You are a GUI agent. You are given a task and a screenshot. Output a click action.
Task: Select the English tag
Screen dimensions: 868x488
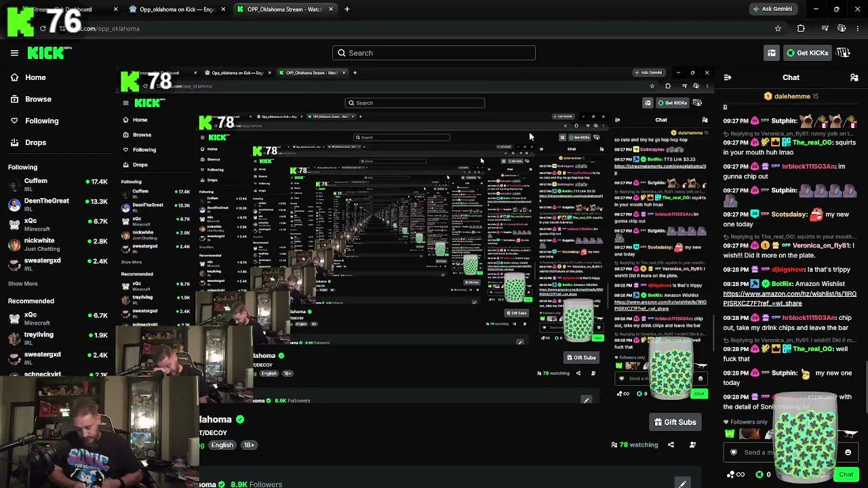coord(222,445)
